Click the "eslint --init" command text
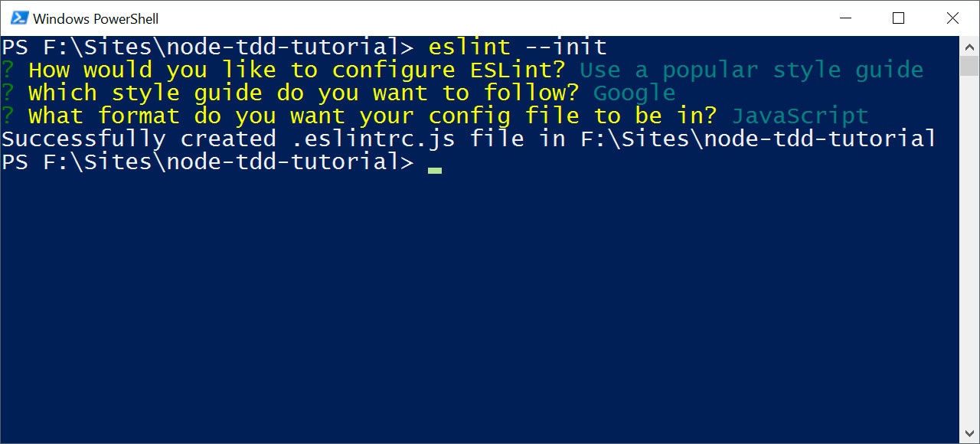 [518, 47]
